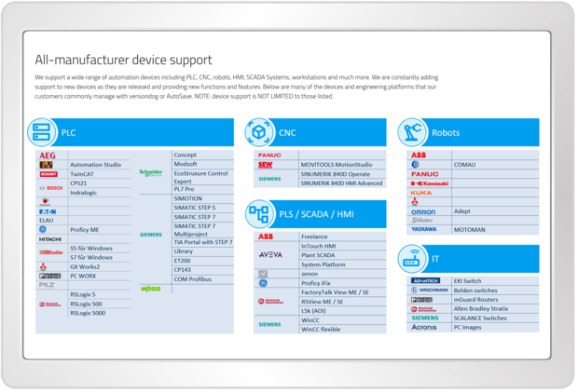
Task: Click the CNC cube section icon
Action: 259,132
